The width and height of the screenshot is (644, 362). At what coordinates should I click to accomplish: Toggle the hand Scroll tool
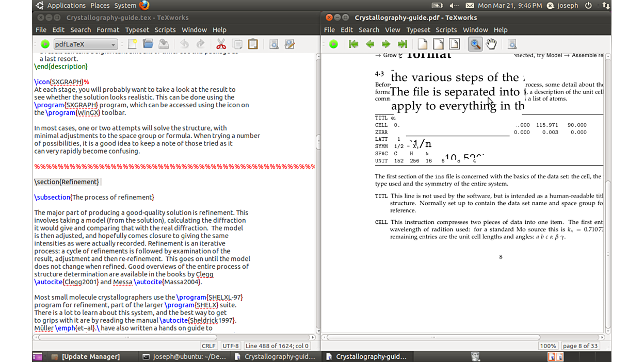(x=491, y=44)
